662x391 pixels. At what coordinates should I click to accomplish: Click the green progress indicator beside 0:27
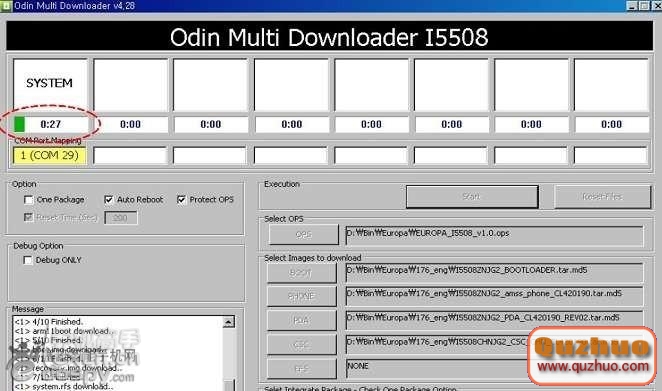click(19, 124)
